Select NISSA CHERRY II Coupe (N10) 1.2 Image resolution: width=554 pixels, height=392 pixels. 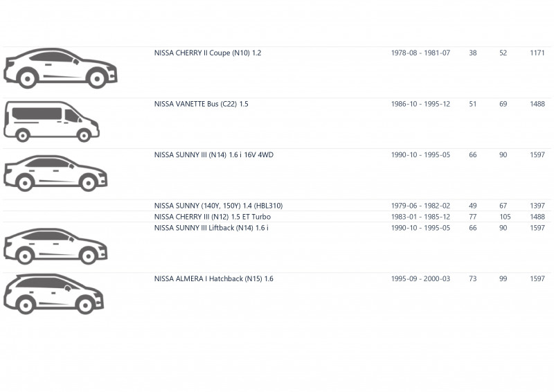tap(208, 53)
